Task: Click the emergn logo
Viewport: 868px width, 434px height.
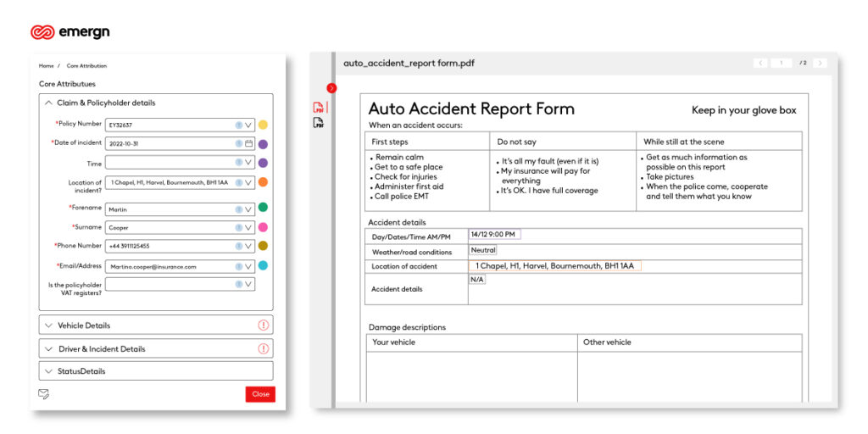Action: (70, 32)
